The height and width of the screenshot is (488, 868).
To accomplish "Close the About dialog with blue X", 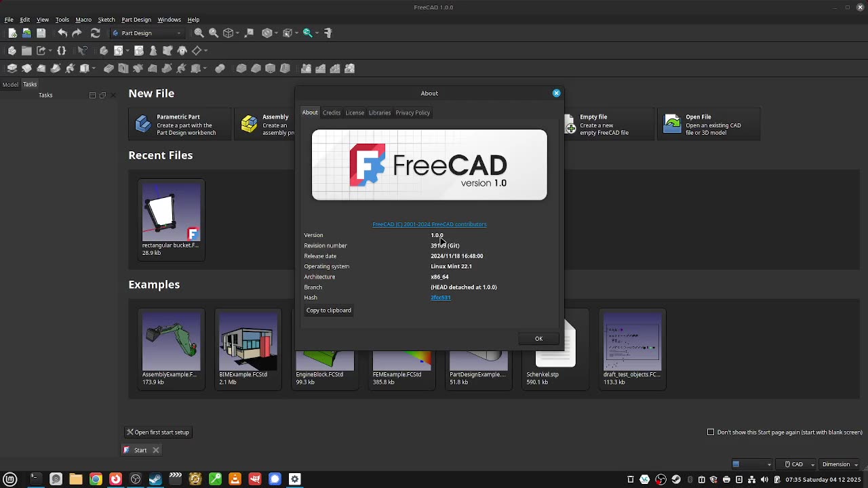I will coord(557,93).
